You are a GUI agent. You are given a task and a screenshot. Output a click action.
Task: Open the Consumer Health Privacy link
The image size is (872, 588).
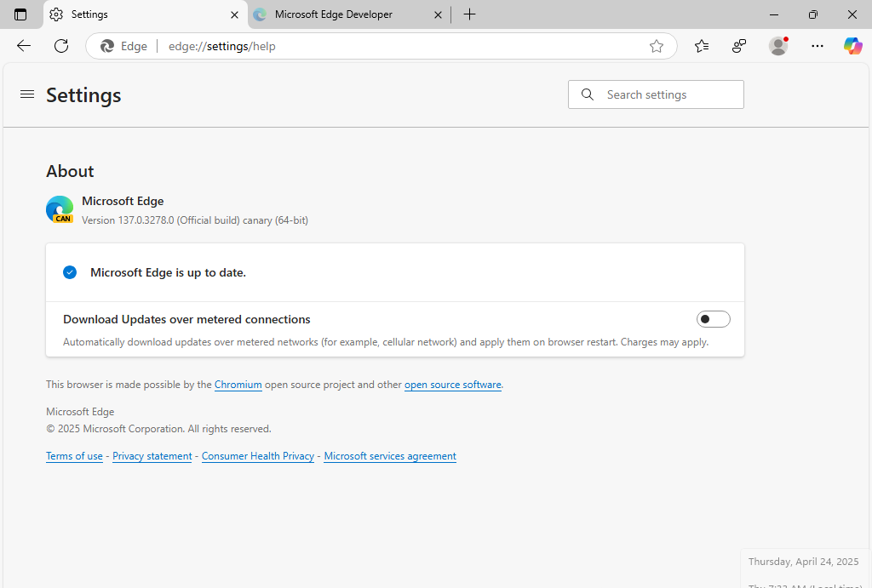coord(258,456)
